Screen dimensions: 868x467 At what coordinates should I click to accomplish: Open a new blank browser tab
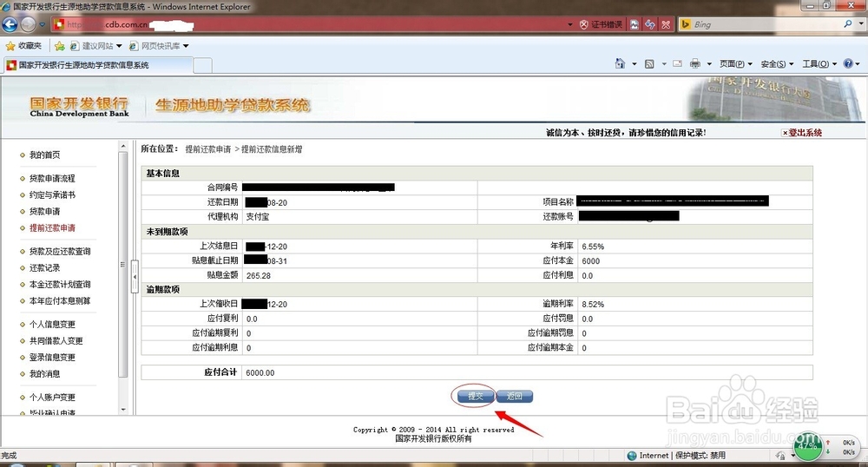click(202, 65)
